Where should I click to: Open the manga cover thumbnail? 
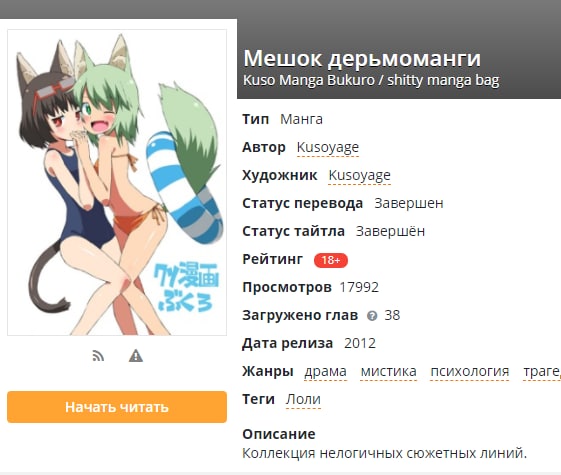[x=117, y=182]
